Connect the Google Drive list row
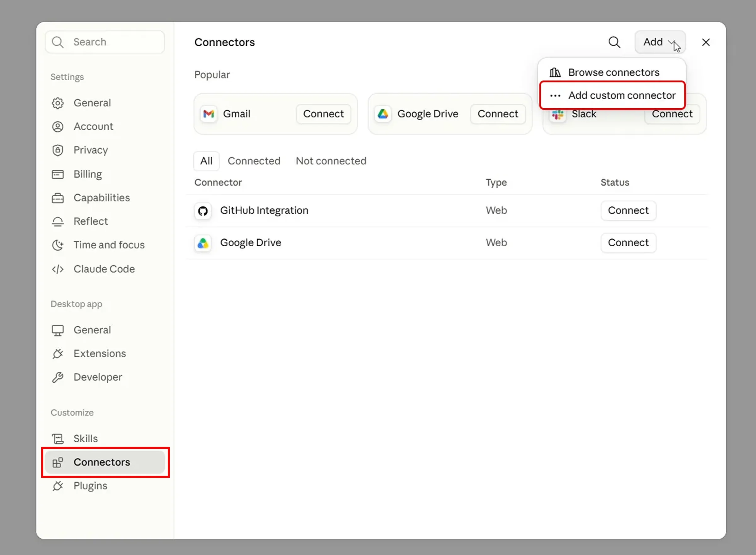 tap(628, 243)
